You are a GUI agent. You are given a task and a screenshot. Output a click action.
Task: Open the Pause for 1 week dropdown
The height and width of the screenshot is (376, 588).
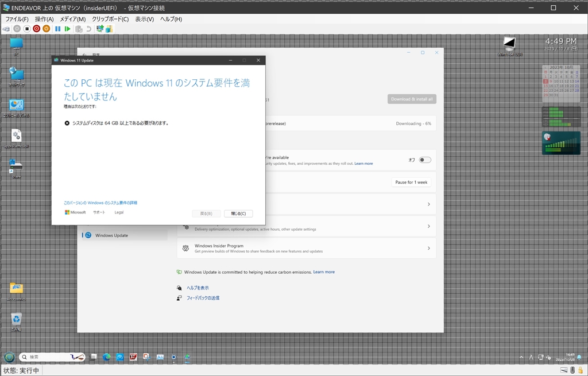pos(411,182)
